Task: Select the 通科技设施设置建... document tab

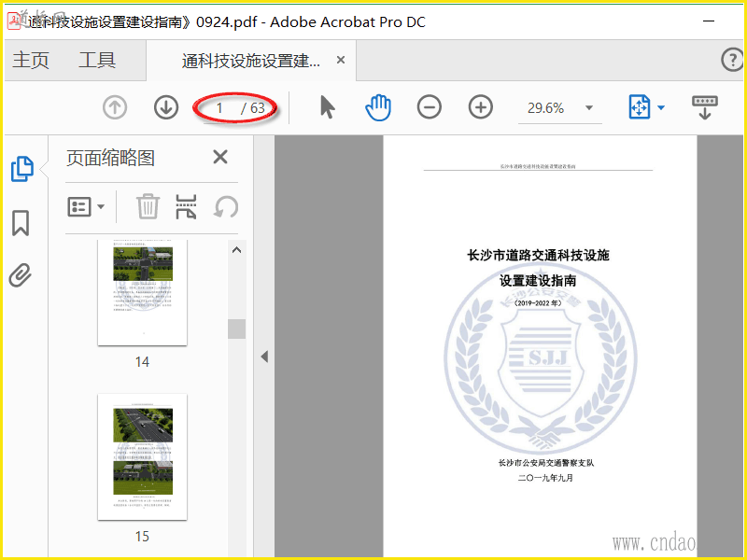Action: pos(251,61)
